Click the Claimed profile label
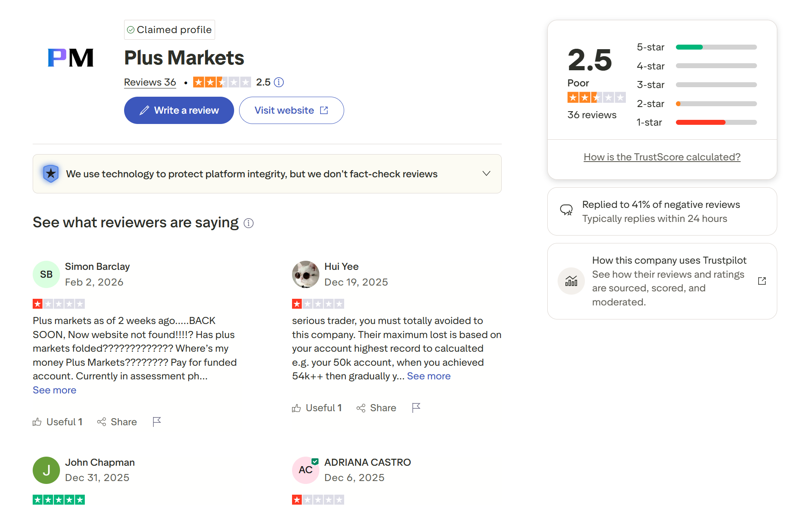812x505 pixels. pyautogui.click(x=170, y=30)
